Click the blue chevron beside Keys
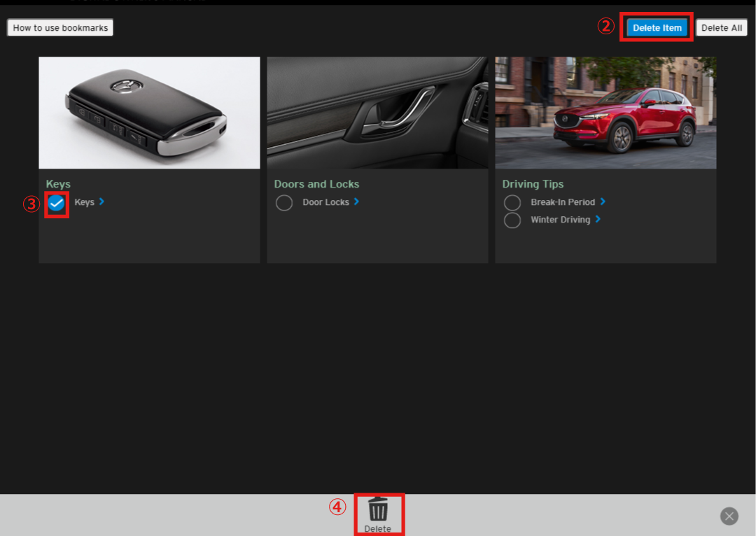 tap(102, 202)
